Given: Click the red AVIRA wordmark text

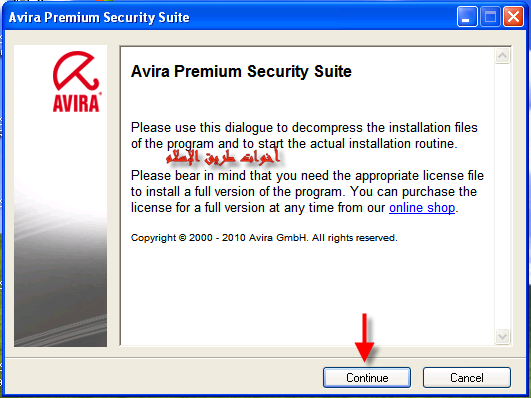Looking at the screenshot, I should click(x=76, y=103).
